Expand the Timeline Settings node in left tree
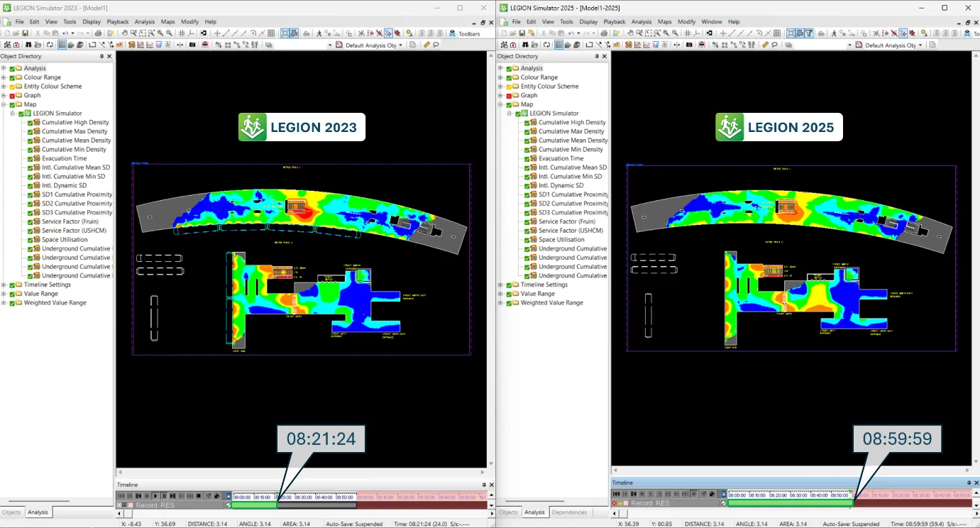This screenshot has width=980, height=528. [4, 285]
